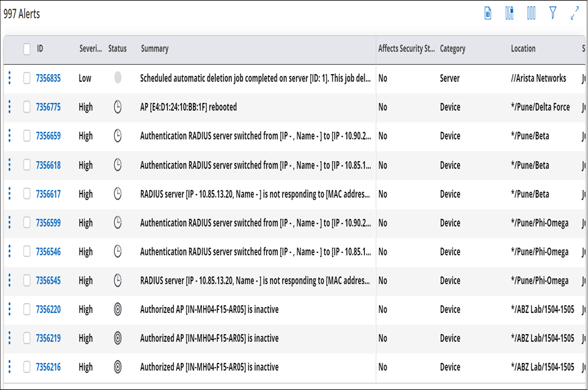This screenshot has height=390, width=588.
Task: Click the target status icon for alert 7356220
Action: pyautogui.click(x=118, y=309)
